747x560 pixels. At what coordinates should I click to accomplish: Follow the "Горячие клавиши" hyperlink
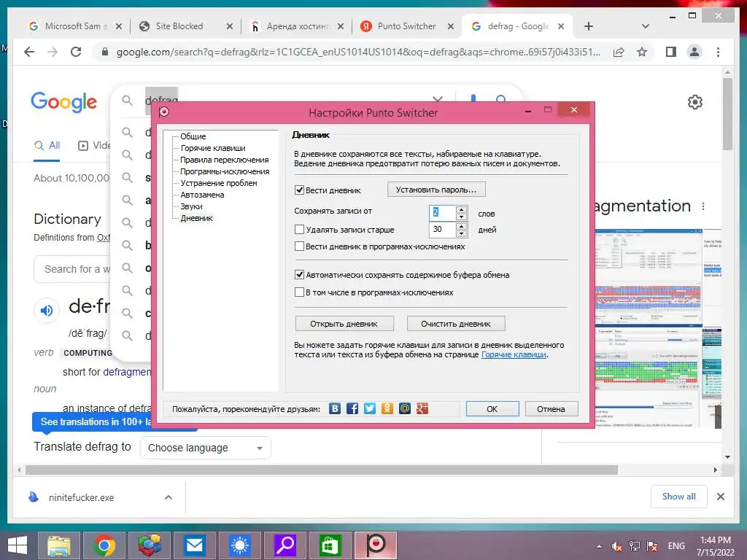tap(514, 354)
